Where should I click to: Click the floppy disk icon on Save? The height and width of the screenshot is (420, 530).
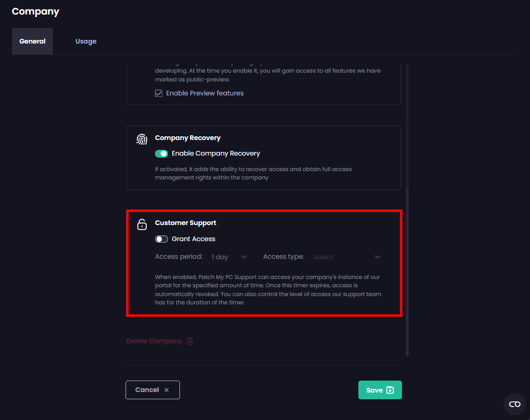tap(390, 390)
